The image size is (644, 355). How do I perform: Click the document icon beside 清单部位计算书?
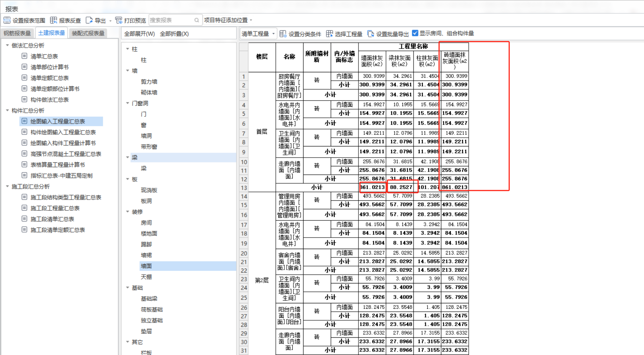24,67
